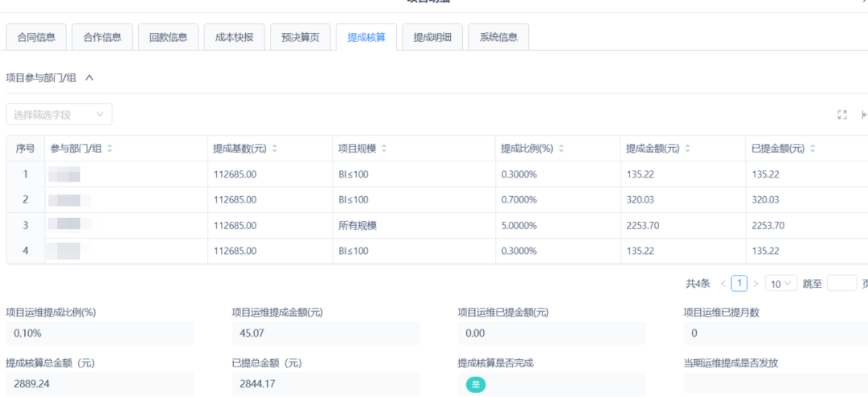Screen dimensions: 868x397
Task: Switch to the 合作信息 tab
Action: tap(102, 38)
